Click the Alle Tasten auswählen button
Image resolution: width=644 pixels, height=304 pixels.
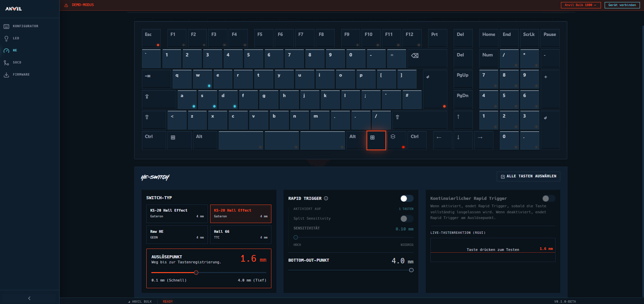[x=528, y=176]
